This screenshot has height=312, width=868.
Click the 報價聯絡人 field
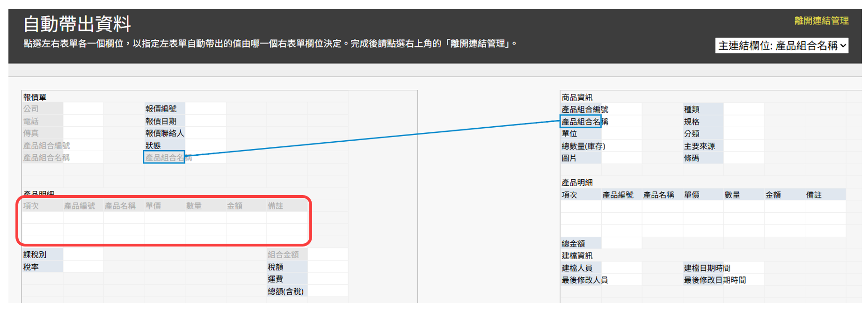(x=165, y=133)
